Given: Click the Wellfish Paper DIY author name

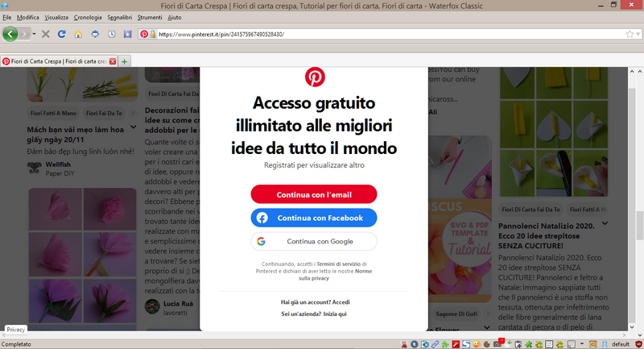Looking at the screenshot, I should click(x=58, y=164).
